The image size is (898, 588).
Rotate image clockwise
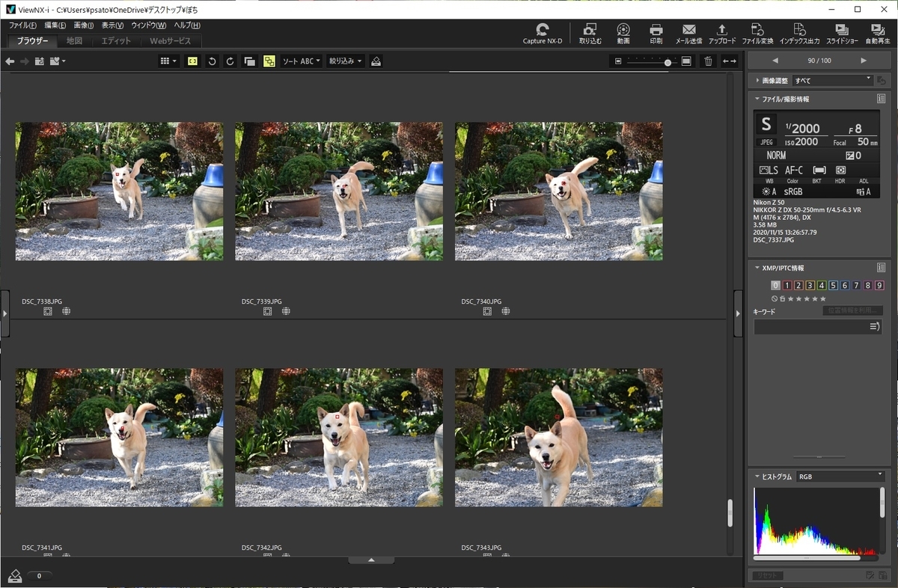coord(230,61)
